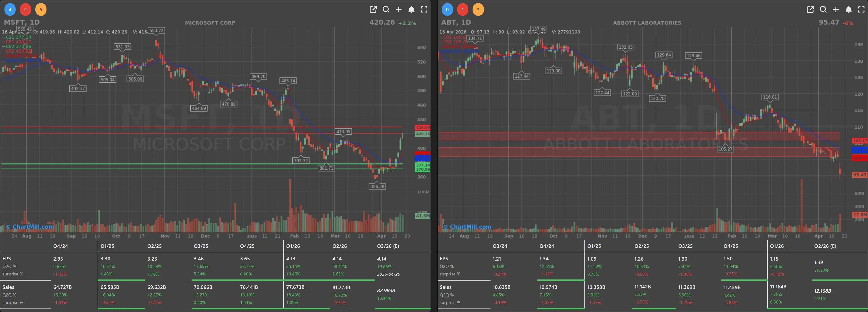
Task: Click blue badge 0 on ABT chart
Action: (447, 9)
